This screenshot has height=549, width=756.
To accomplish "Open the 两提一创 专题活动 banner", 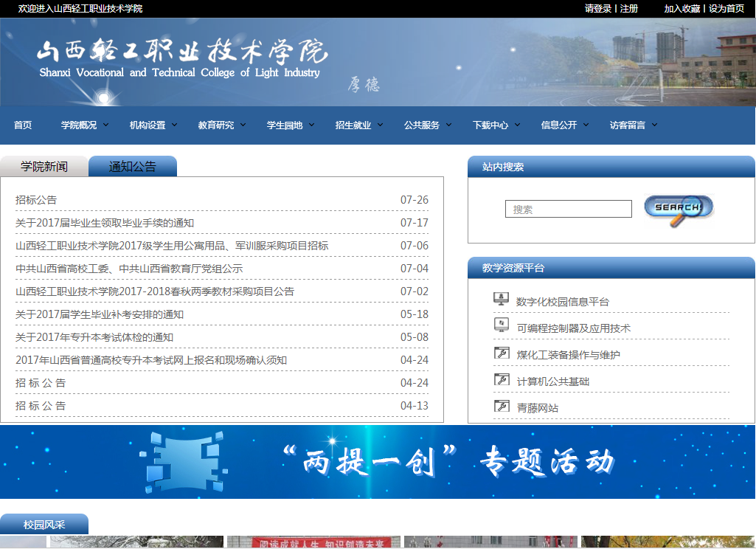I will pos(378,462).
